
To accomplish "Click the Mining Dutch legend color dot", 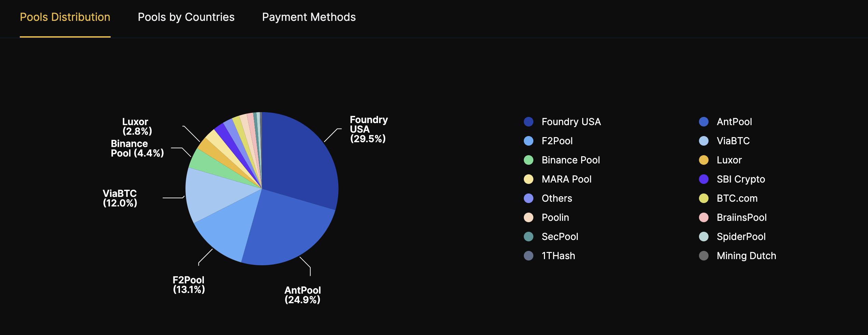I will [x=704, y=256].
